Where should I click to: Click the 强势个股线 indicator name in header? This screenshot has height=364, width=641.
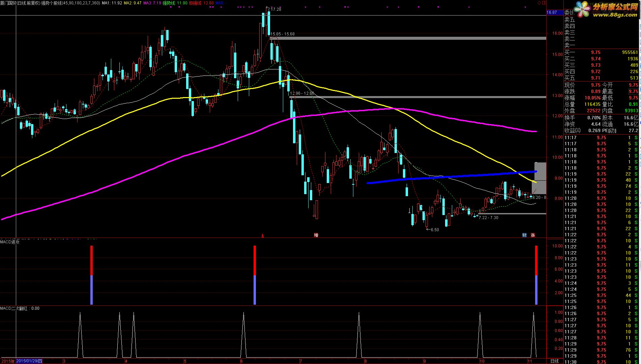click(51, 3)
